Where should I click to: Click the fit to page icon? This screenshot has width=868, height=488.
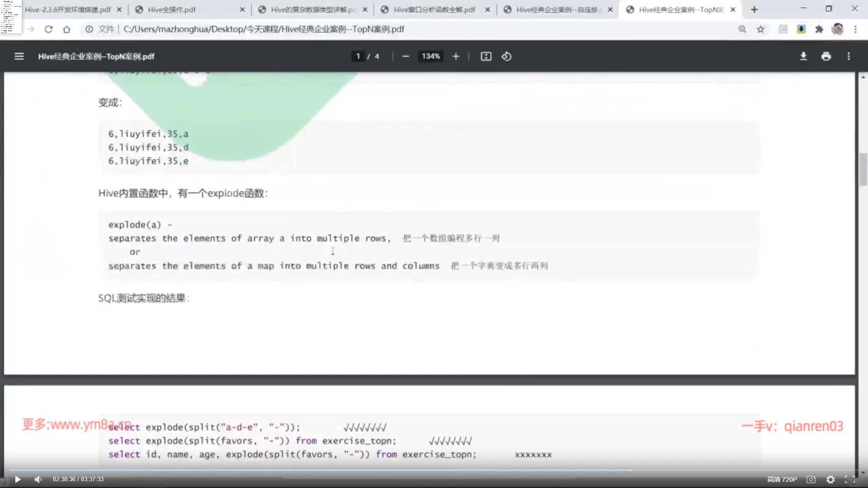486,56
